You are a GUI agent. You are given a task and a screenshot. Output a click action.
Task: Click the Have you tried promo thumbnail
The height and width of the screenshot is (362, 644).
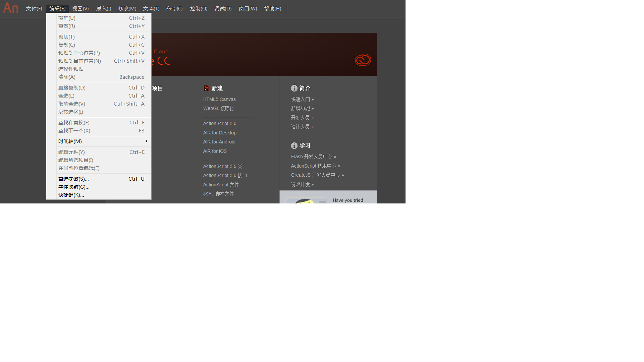coord(306,200)
